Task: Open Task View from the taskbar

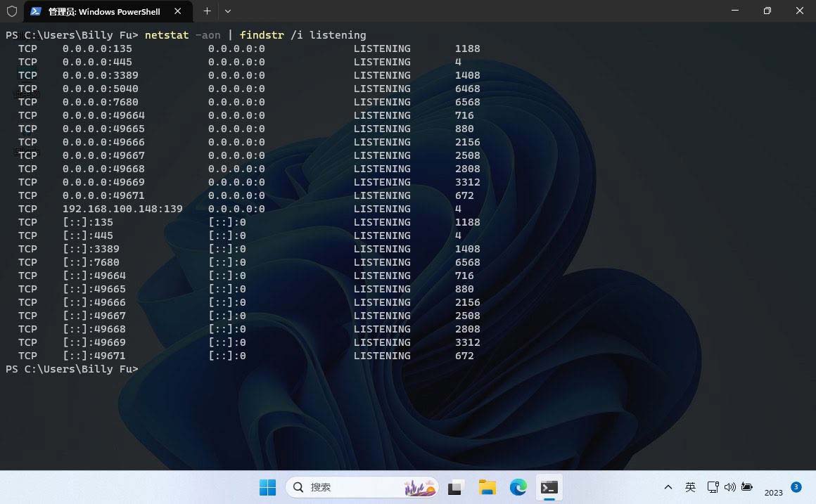Action: coord(455,487)
